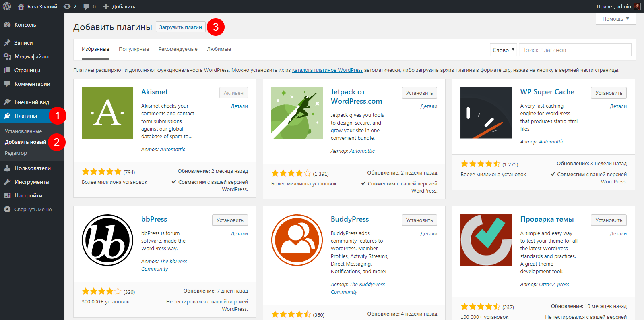The image size is (644, 320).
Task: Open the Проверка темы checkmark thumbnail
Action: pyautogui.click(x=486, y=240)
